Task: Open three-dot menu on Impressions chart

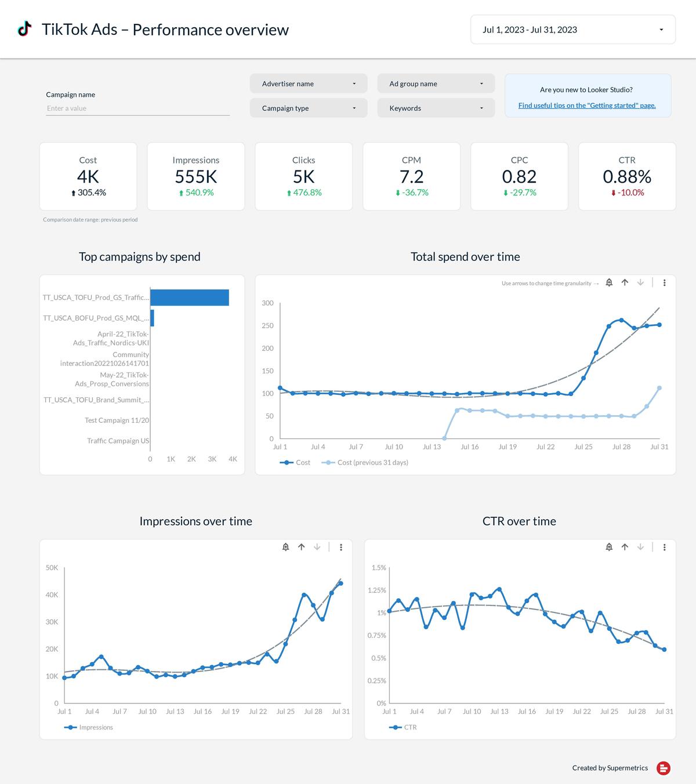Action: pyautogui.click(x=341, y=547)
